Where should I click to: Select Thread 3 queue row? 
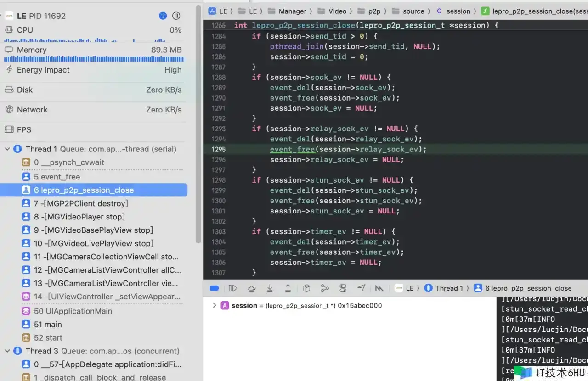point(94,351)
